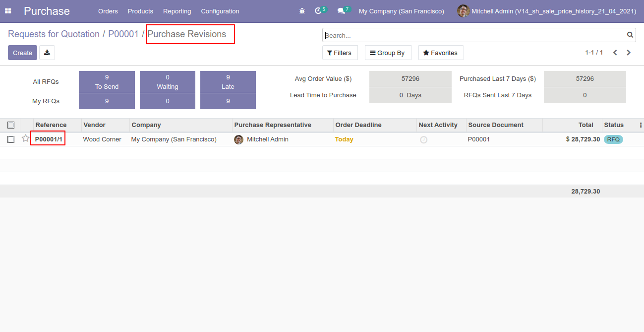Screen dimensions: 644x332
Task: Star the P00001/1 row as favorite
Action: click(26, 138)
